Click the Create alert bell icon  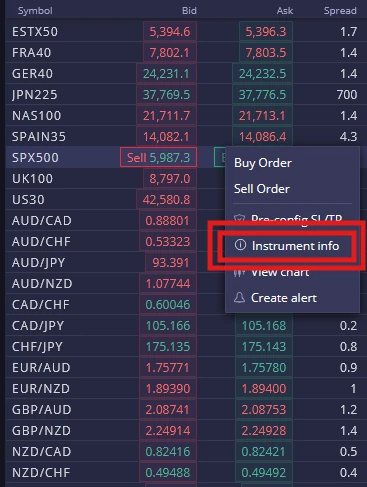239,297
